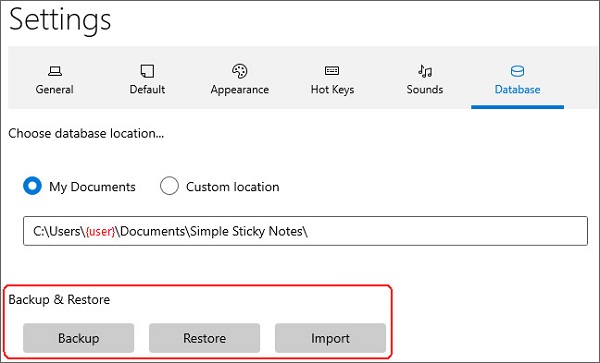Click the Appearance palette icon
The height and width of the screenshot is (363, 600).
click(240, 71)
